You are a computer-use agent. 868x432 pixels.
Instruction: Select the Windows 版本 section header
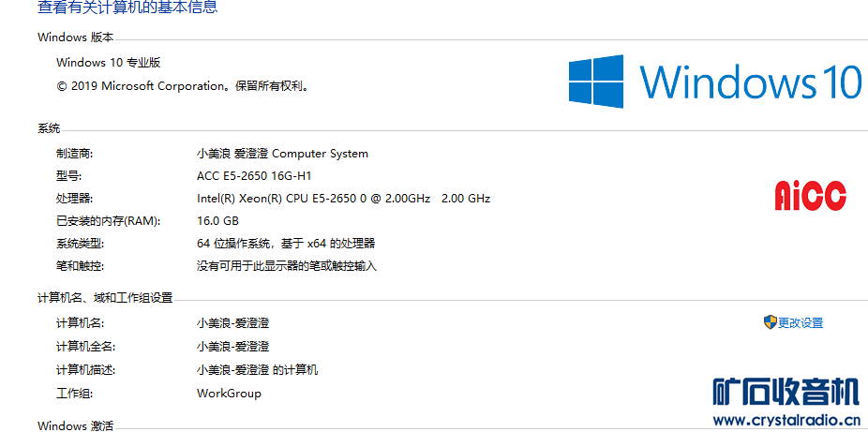tap(76, 37)
